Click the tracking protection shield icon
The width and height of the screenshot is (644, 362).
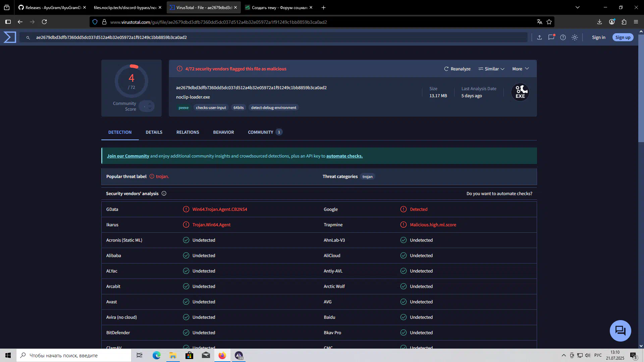point(95,22)
